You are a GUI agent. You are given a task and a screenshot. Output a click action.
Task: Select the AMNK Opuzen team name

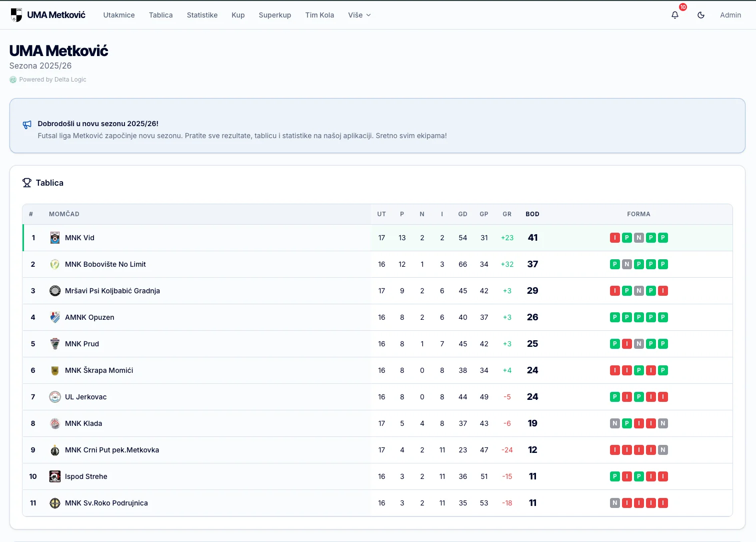point(89,317)
